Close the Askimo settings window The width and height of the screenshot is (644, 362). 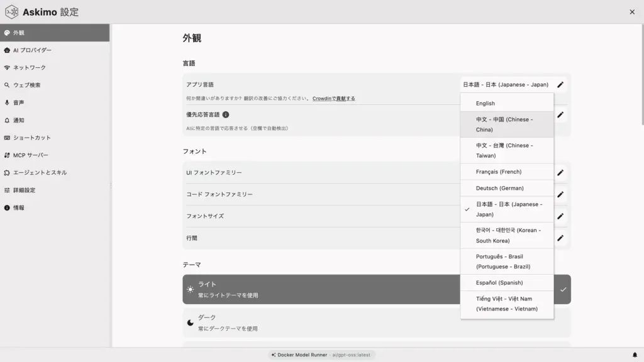pyautogui.click(x=632, y=12)
